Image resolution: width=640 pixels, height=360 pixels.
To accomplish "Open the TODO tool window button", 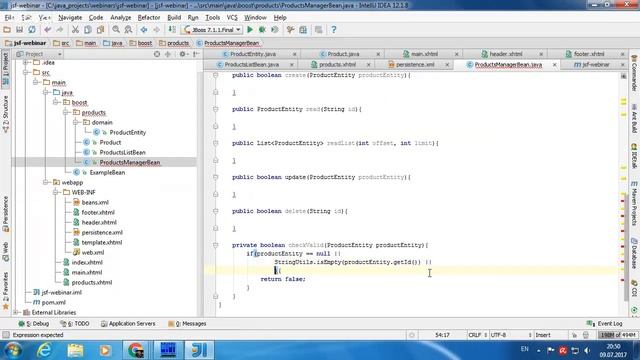I will [75, 324].
